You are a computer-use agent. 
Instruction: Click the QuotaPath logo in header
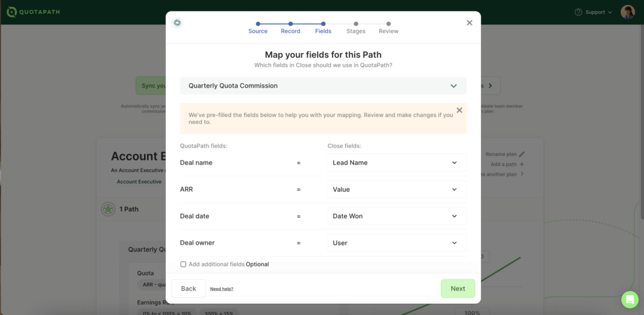(x=33, y=12)
